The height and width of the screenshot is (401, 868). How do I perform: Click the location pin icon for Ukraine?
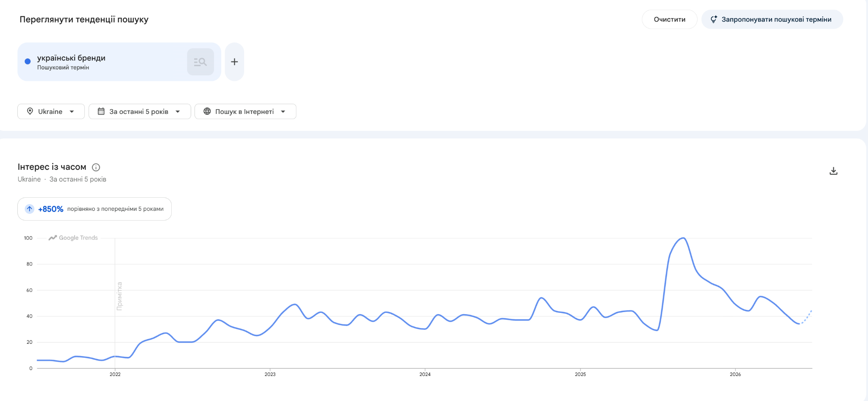tap(30, 111)
